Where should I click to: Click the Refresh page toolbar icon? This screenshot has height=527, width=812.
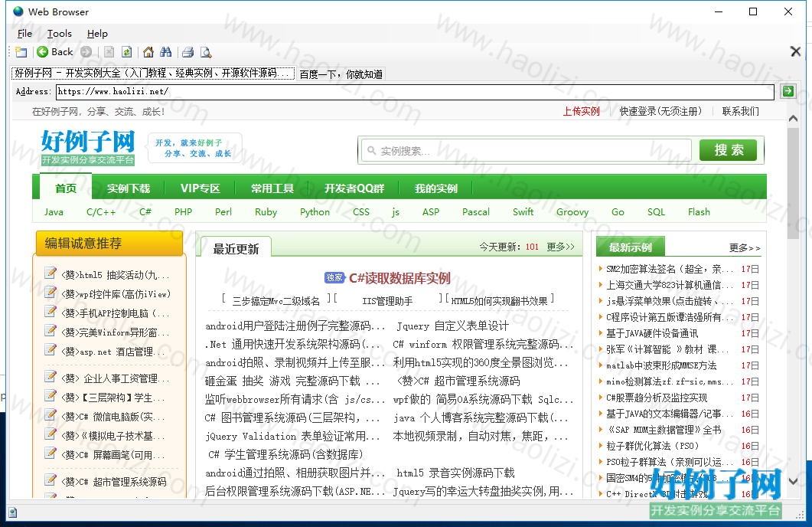coord(127,52)
